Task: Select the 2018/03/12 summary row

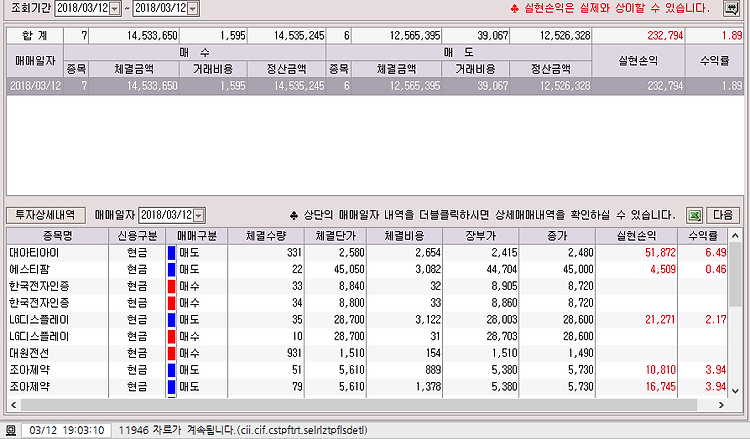Action: point(375,86)
